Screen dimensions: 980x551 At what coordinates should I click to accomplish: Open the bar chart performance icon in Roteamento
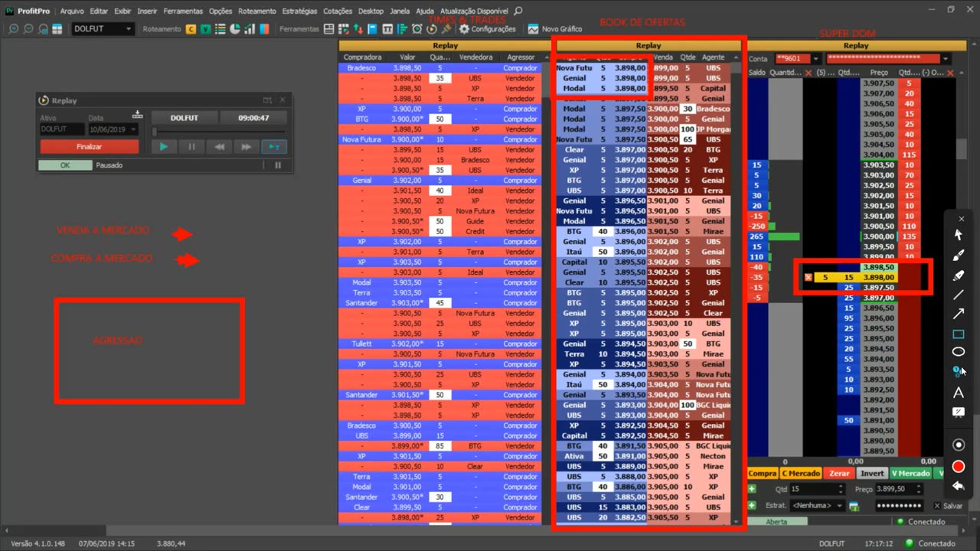(249, 29)
